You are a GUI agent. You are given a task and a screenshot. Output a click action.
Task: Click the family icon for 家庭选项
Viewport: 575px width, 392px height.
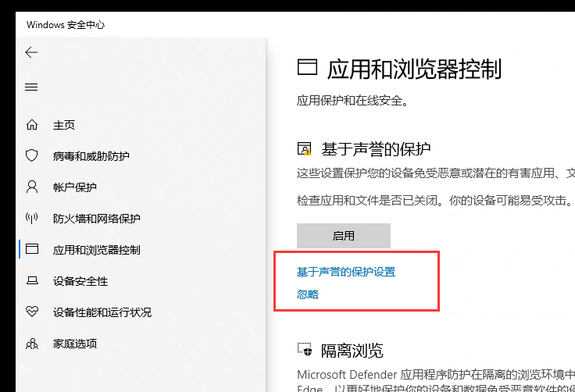tap(32, 344)
